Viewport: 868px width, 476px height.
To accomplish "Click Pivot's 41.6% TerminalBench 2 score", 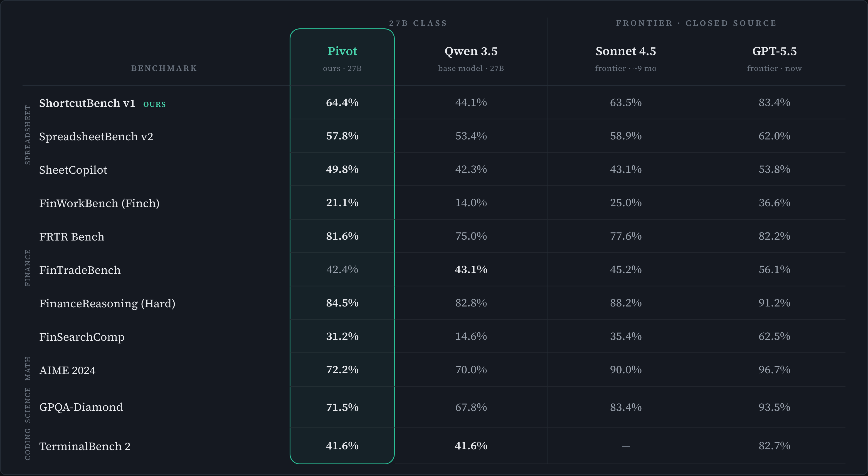I will [x=342, y=446].
